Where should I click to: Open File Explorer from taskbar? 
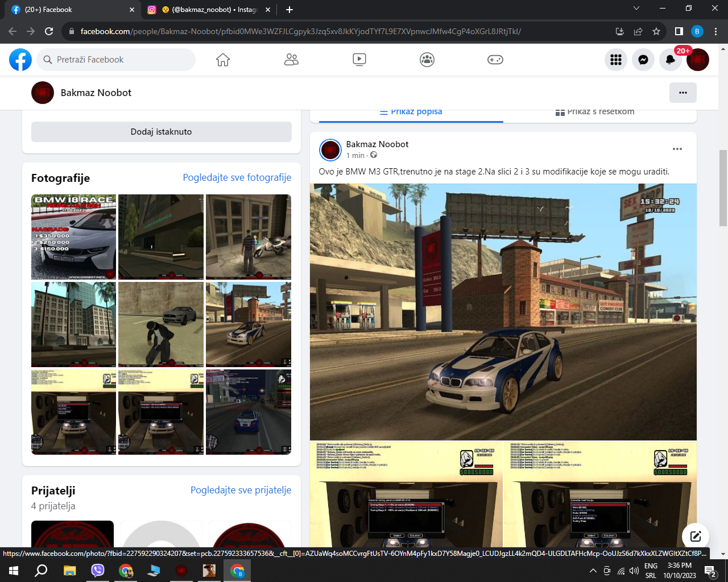click(69, 571)
